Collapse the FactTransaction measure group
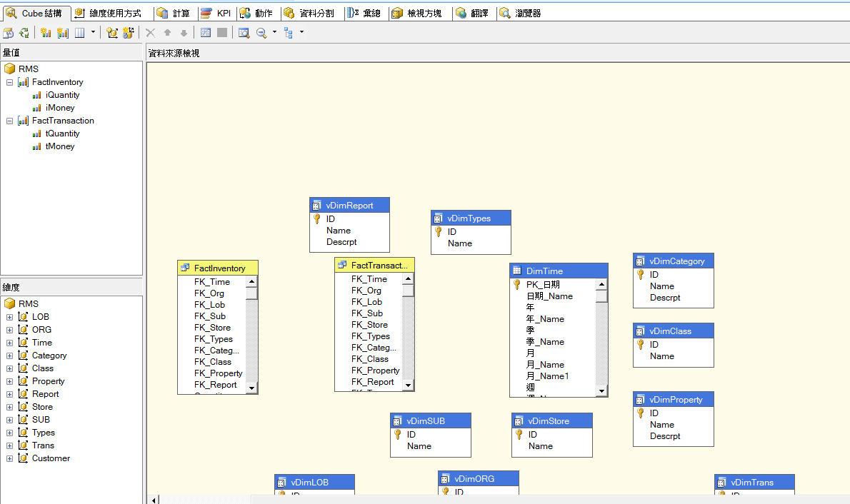850x504 pixels. (x=10, y=121)
